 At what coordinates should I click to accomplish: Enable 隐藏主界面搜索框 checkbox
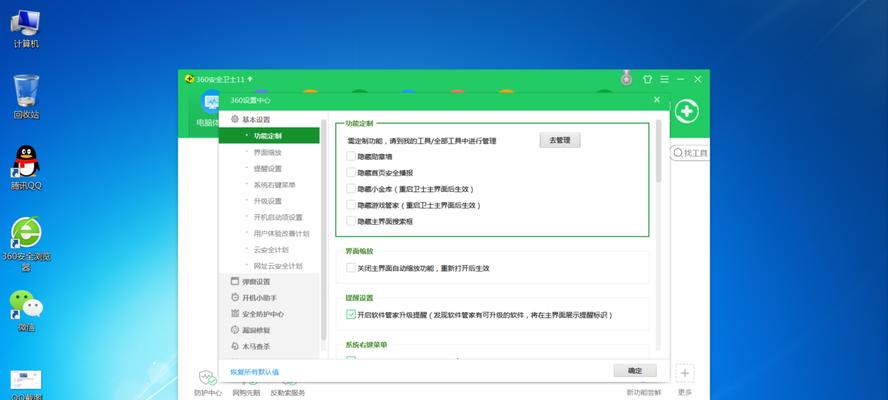pos(351,221)
